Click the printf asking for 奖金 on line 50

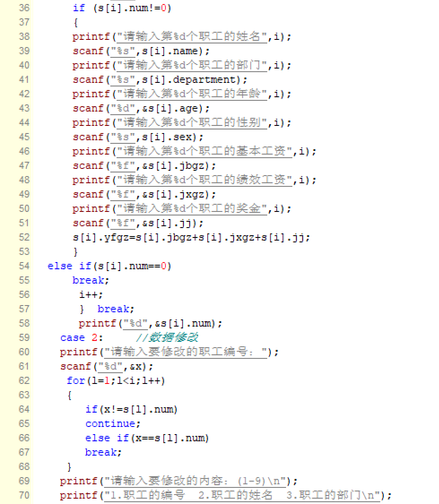coord(182,209)
